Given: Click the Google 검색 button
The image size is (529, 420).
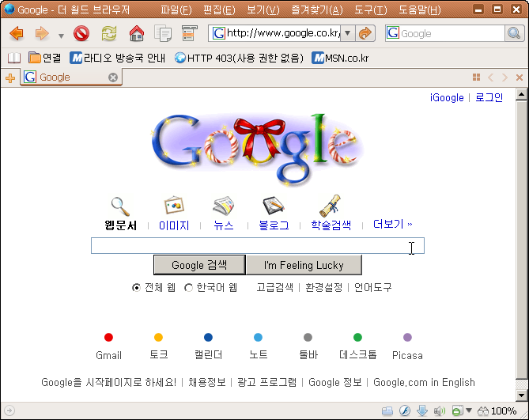Looking at the screenshot, I should click(199, 265).
